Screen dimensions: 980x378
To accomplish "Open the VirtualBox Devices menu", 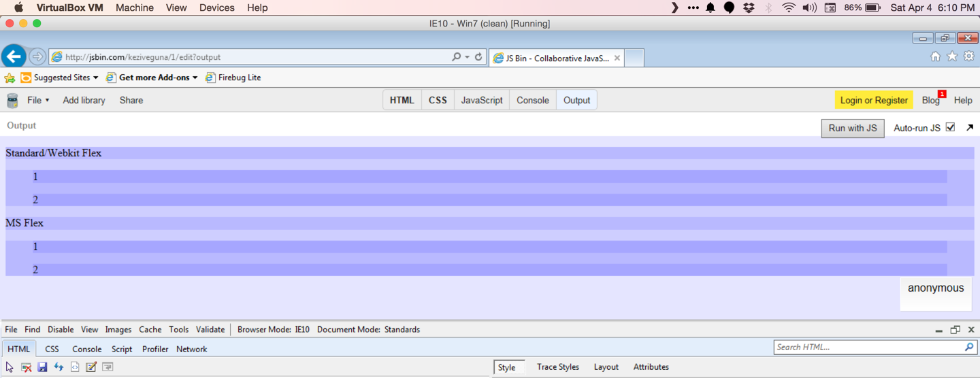I will coord(216,7).
